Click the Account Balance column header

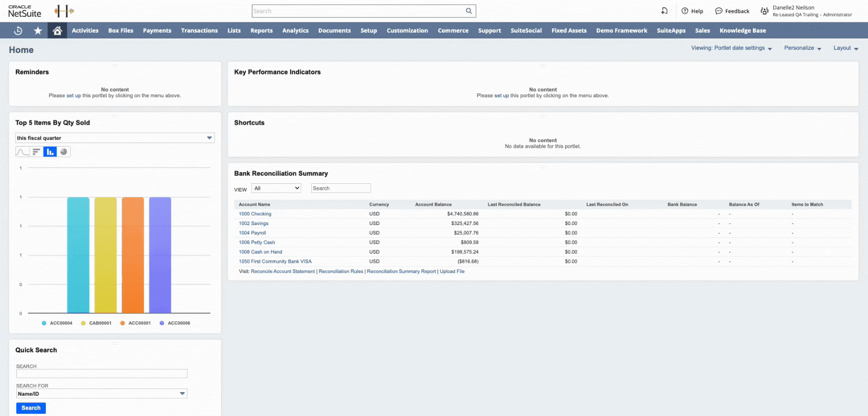(433, 205)
